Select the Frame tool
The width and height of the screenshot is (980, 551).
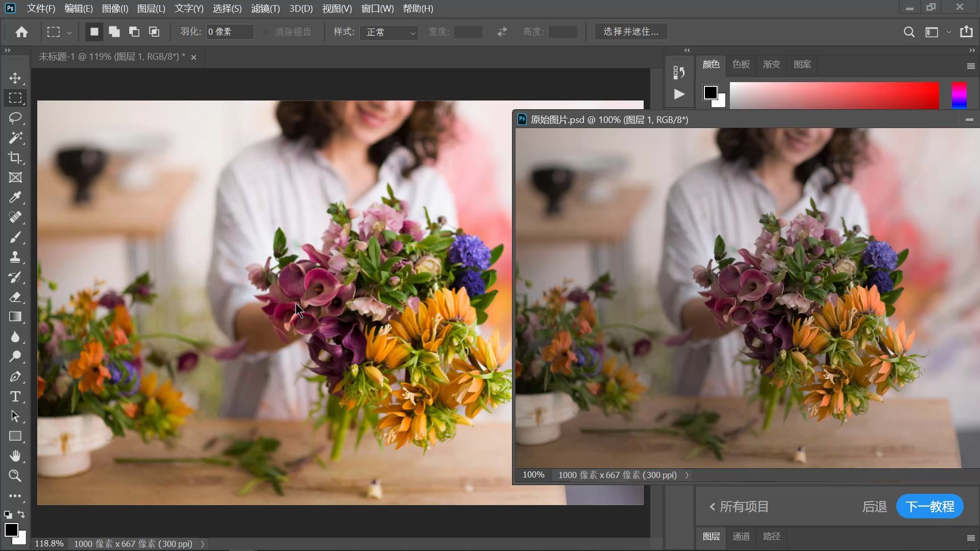click(x=15, y=178)
